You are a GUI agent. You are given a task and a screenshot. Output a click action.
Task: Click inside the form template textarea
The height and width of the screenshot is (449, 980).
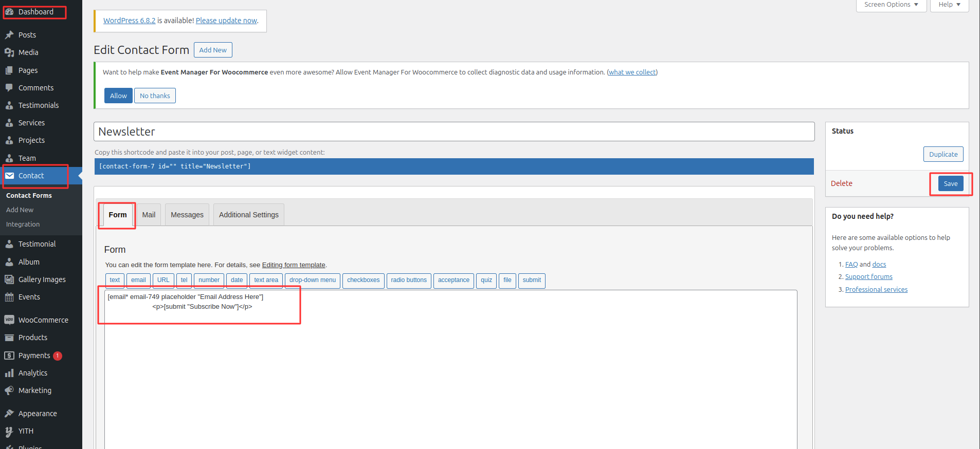pos(451,370)
